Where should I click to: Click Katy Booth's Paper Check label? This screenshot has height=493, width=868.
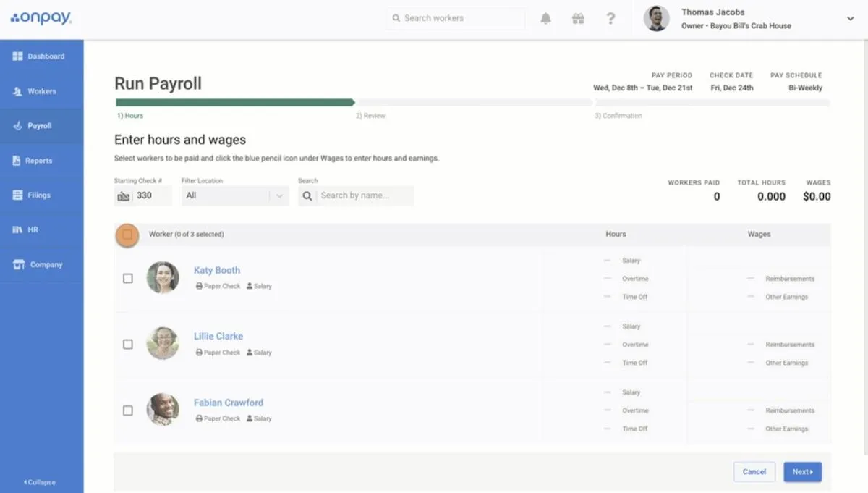tap(218, 286)
